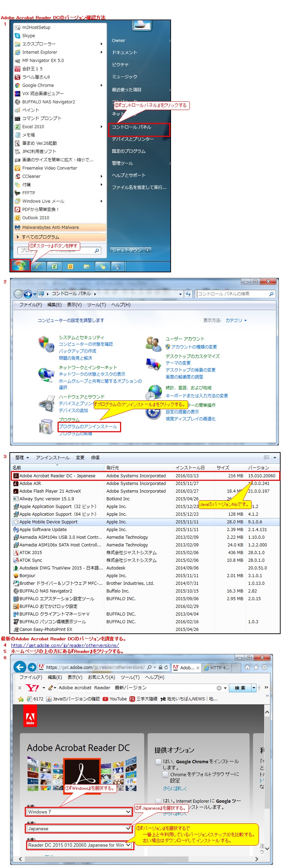Image resolution: width=282 pixels, height=868 pixels.
Task: Click the Windows Start orb button
Action: click(20, 266)
